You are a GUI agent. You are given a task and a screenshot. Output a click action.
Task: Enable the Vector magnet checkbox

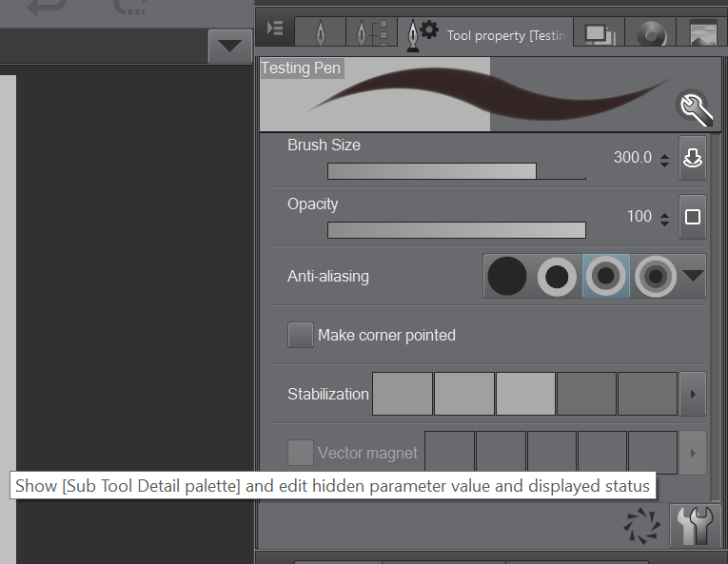(x=301, y=453)
